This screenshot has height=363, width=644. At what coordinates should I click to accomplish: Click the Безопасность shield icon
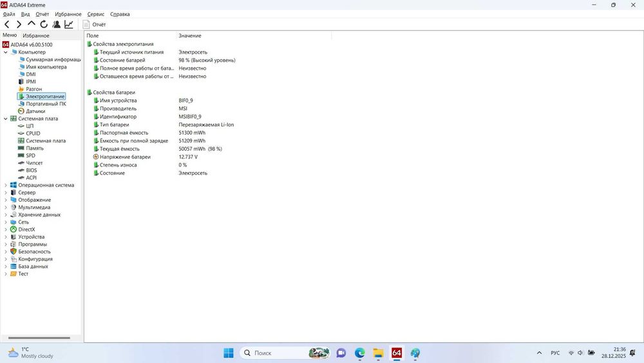coord(13,251)
